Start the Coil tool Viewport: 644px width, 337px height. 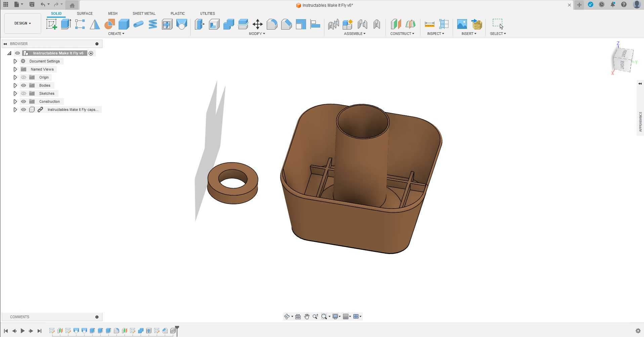[153, 24]
